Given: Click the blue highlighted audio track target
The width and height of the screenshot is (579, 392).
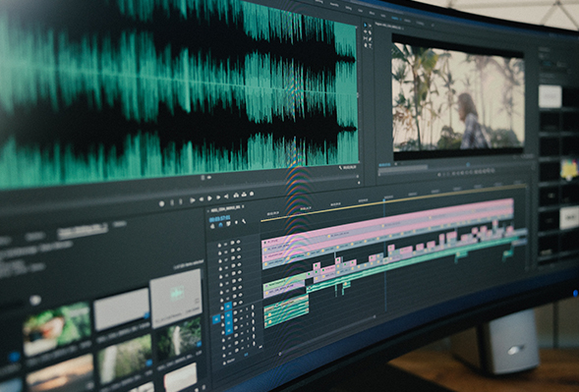Looking at the screenshot, I should [x=229, y=315].
